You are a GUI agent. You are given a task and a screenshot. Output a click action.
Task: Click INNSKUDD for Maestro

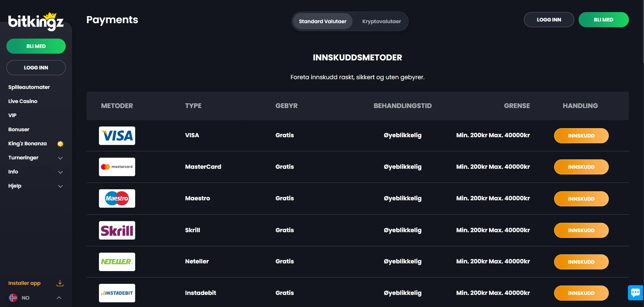[581, 199]
